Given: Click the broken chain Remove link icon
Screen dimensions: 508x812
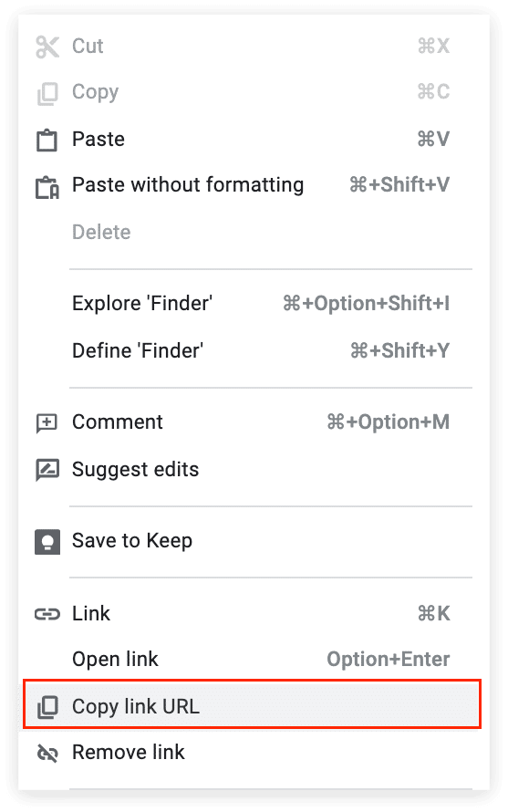Looking at the screenshot, I should click(47, 753).
